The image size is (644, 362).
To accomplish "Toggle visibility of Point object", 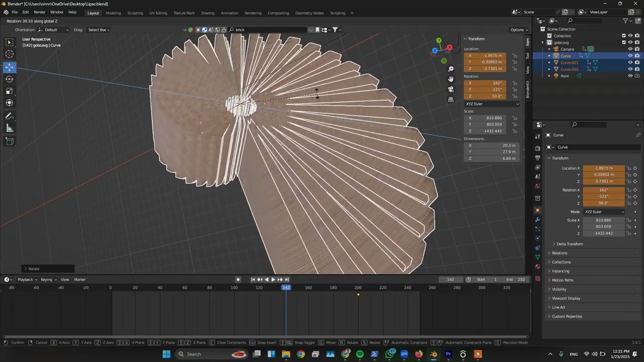I will click(x=630, y=76).
